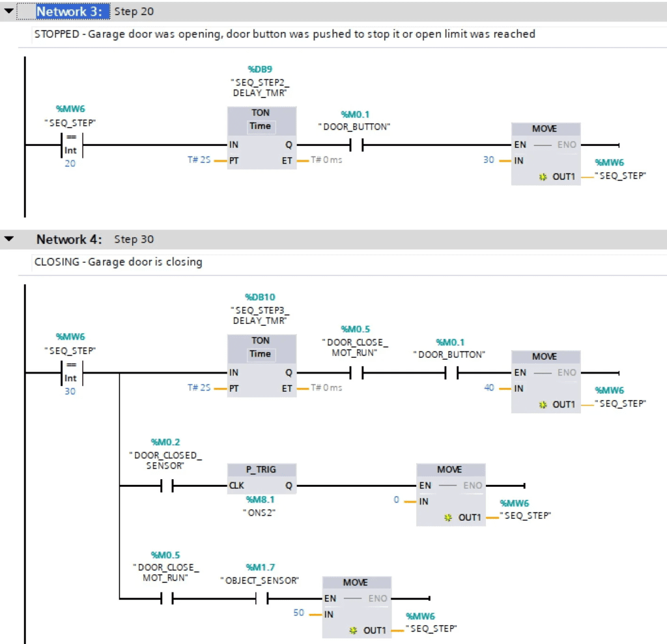Click the OUT1 star icon on MOVE 40
Viewport: 667px width, 644px height.
tap(543, 404)
